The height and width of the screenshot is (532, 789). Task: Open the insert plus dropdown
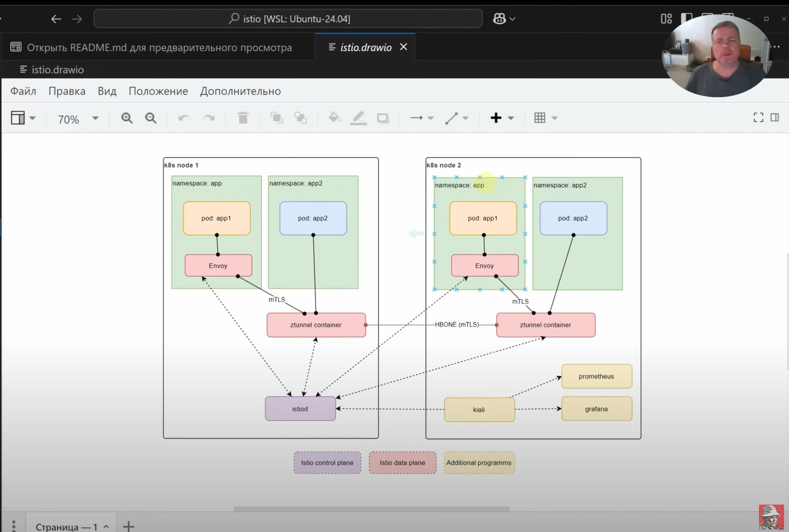coord(502,118)
